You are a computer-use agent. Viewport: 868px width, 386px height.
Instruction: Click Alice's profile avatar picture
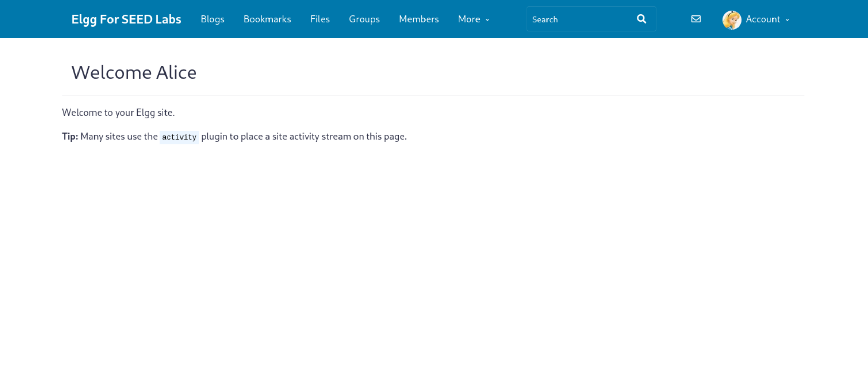[x=731, y=20]
